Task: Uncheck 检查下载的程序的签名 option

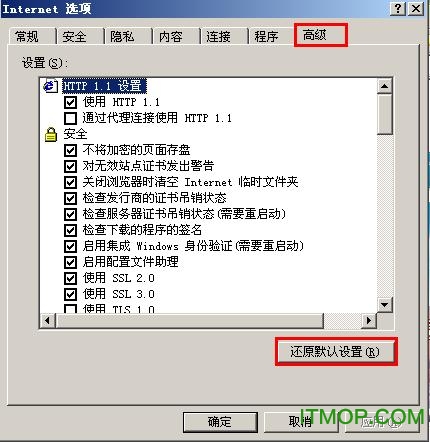Action: (70, 230)
